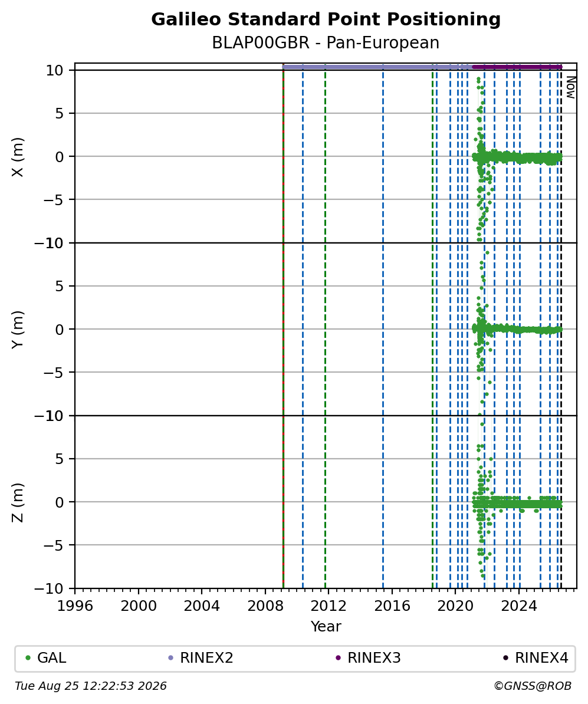588x704 pixels.
Task: Click the lavender RINEX2 availability bar at top
Action: [x=377, y=67]
